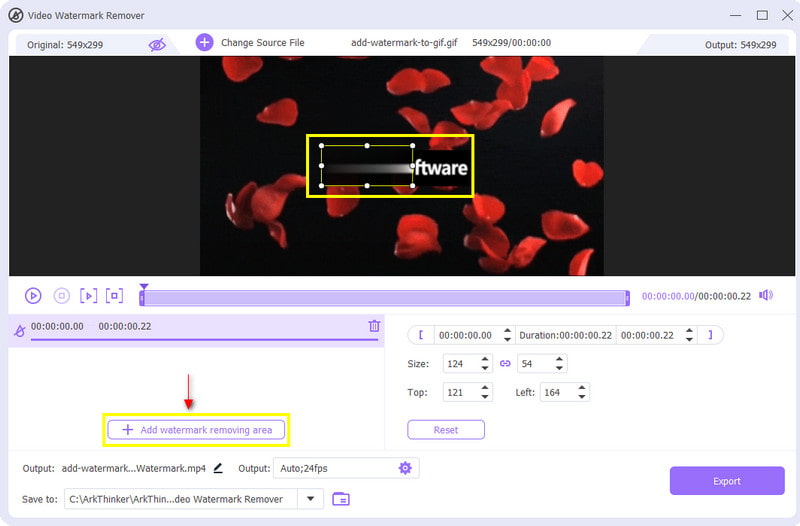Expand the Save to path dropdown
Image resolution: width=800 pixels, height=526 pixels.
tap(310, 499)
